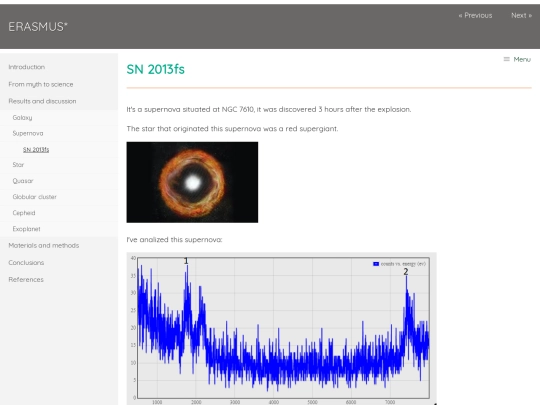Click the blue legend swatch in the chart
This screenshot has height=405, width=540.
(376, 264)
